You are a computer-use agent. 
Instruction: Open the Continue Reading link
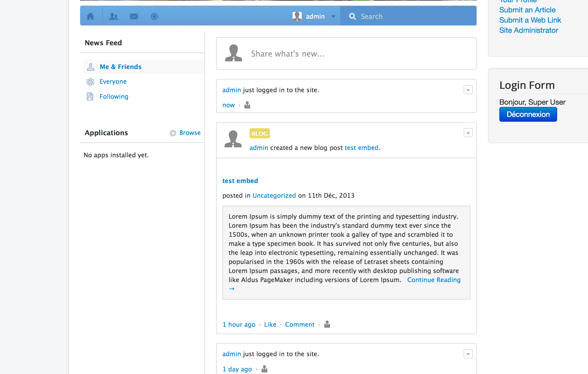[434, 280]
